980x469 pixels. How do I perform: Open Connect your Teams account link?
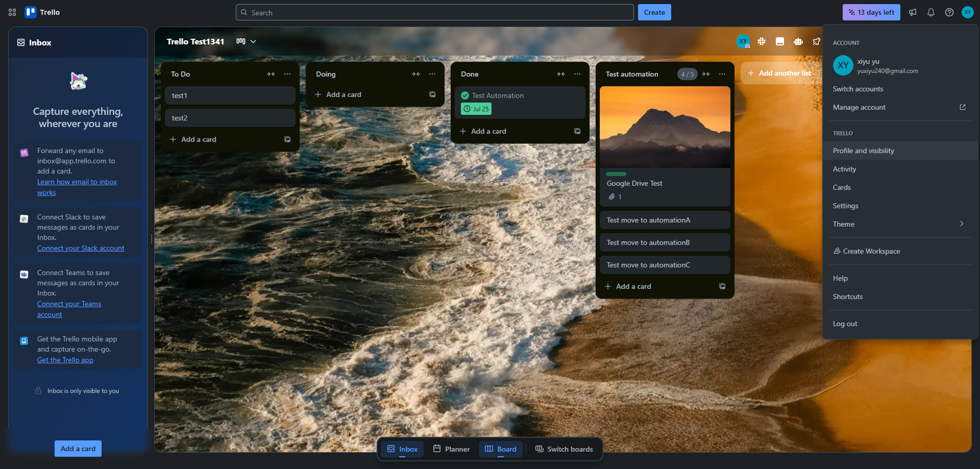[x=69, y=309]
